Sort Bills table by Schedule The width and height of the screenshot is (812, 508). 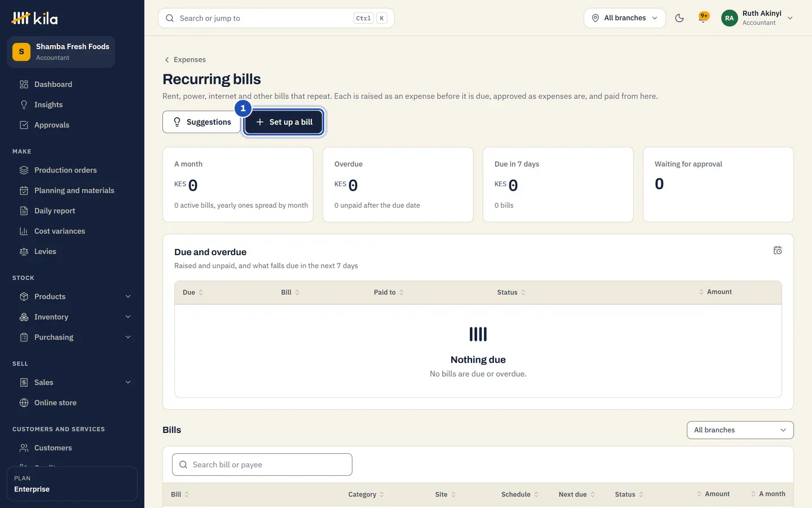coord(520,494)
